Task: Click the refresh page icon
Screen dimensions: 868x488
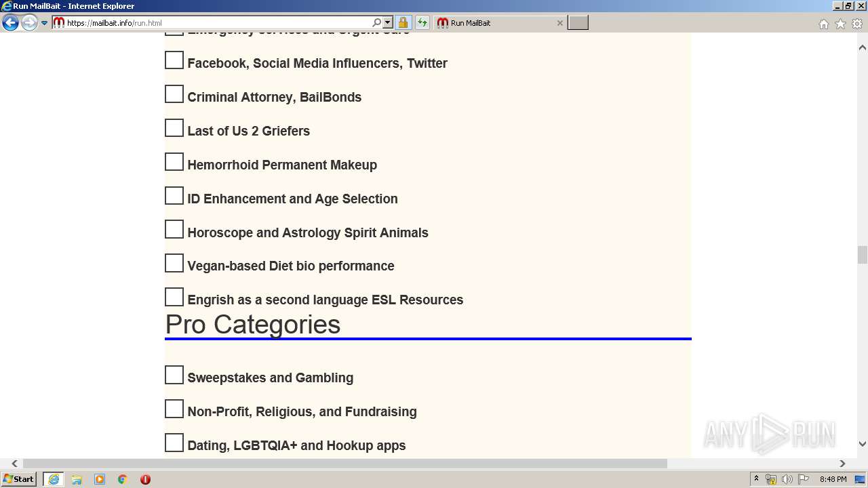Action: click(422, 22)
